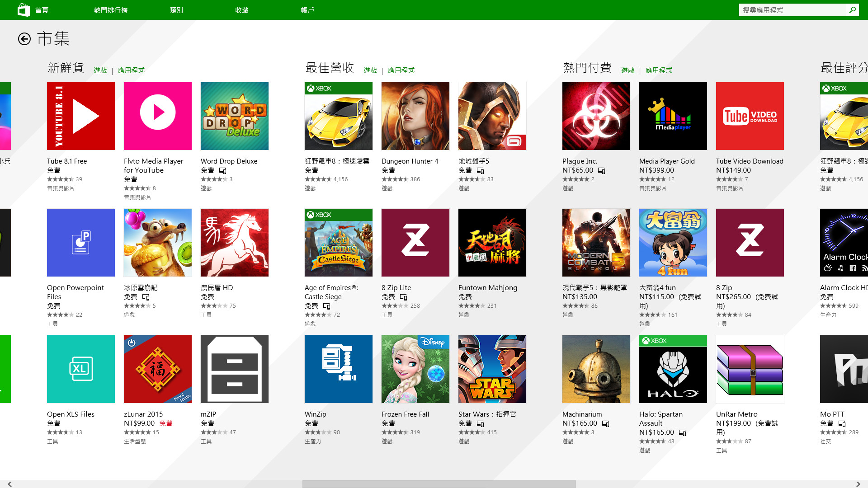Image resolution: width=868 pixels, height=488 pixels.
Task: Click the Funtown Mahjong title text
Action: (x=488, y=288)
